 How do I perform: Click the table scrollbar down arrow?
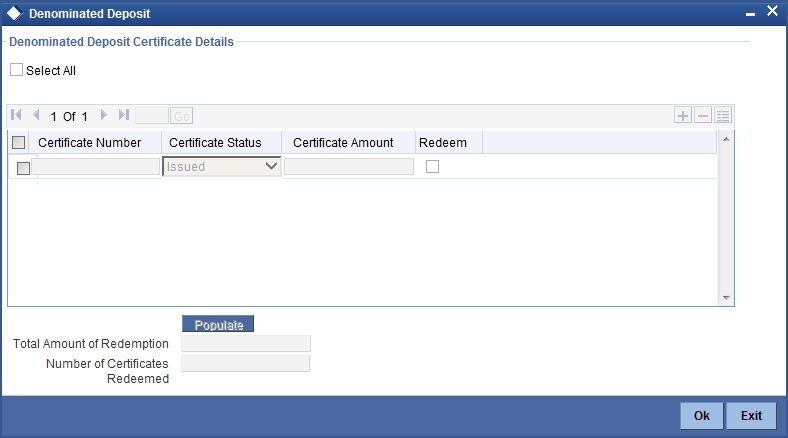point(726,298)
